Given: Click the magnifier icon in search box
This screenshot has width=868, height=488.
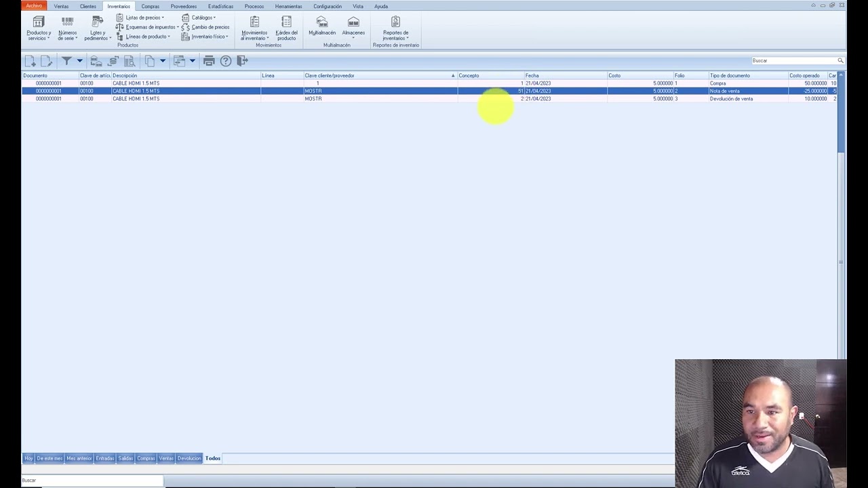Looking at the screenshot, I should coord(840,60).
